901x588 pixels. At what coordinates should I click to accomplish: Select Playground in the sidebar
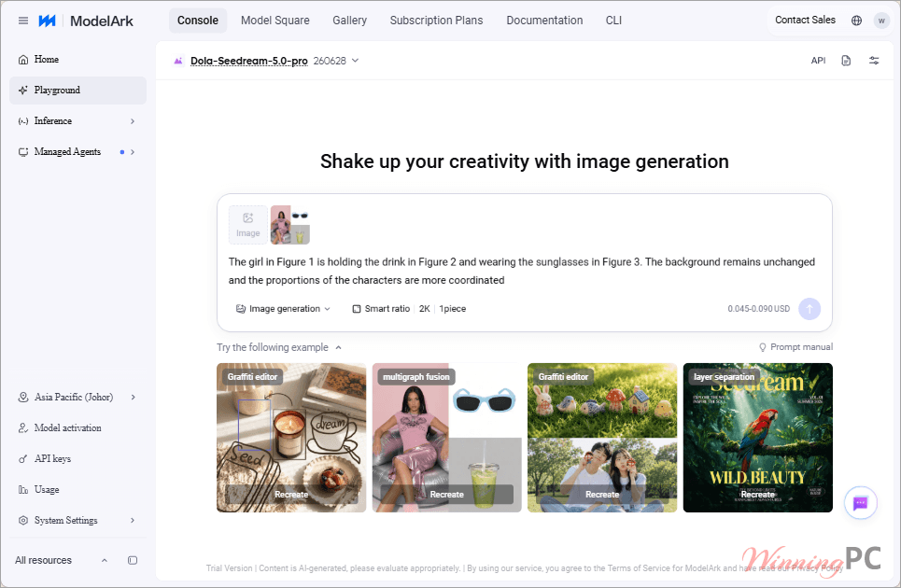tap(77, 91)
